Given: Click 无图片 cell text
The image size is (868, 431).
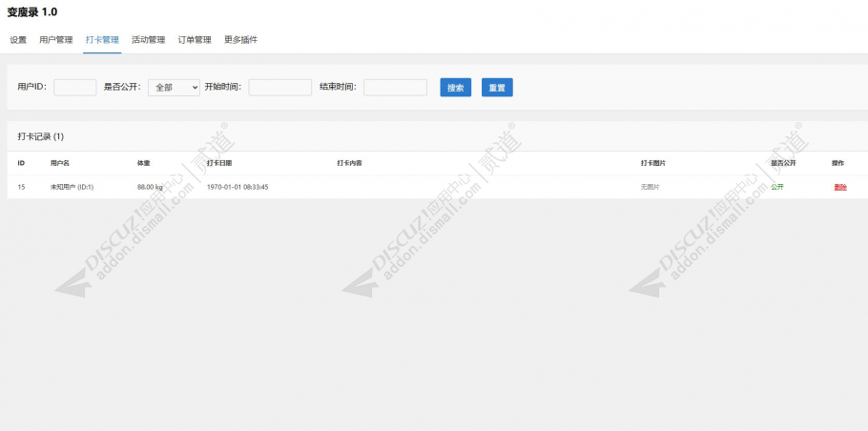Looking at the screenshot, I should [650, 187].
